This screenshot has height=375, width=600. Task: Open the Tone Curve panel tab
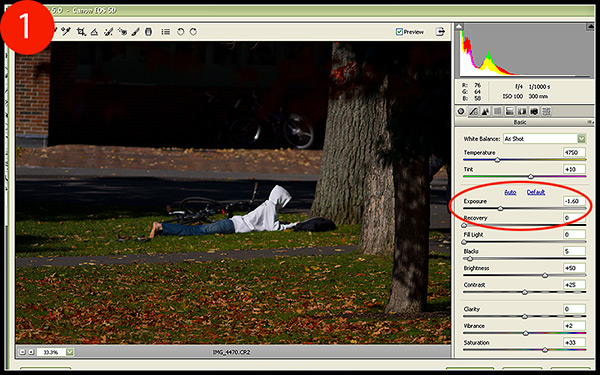coord(473,111)
